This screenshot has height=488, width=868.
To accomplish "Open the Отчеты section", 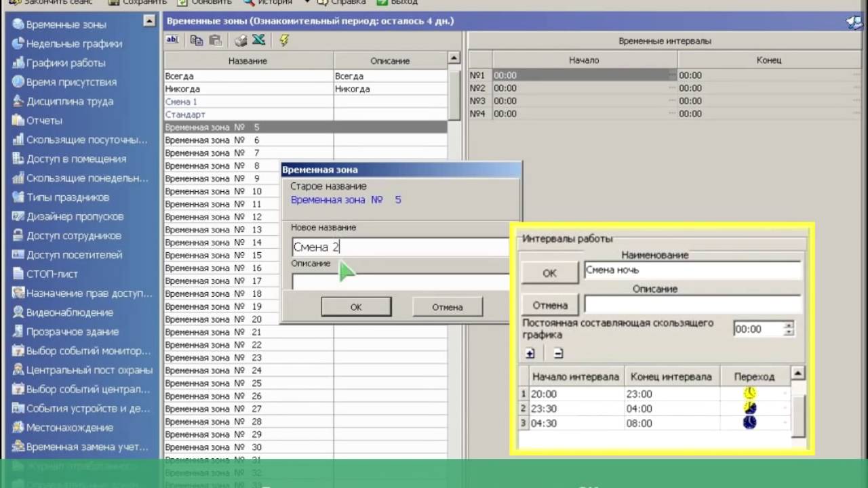I will (44, 121).
